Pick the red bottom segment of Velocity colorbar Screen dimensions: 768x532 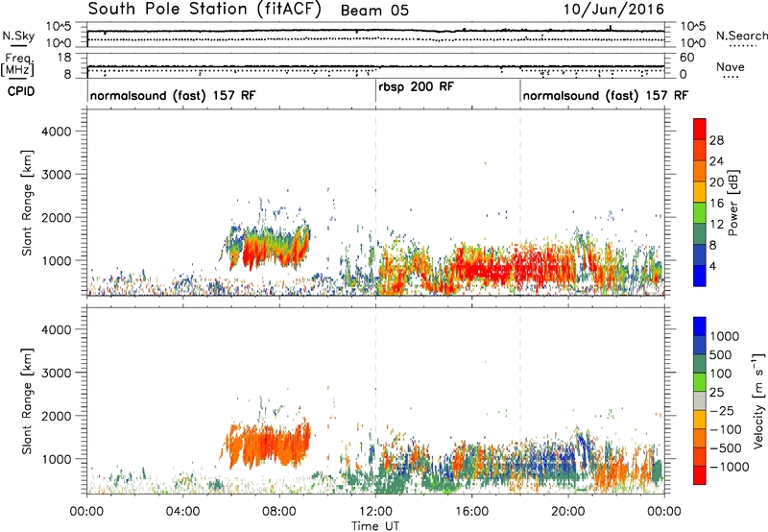(x=700, y=475)
